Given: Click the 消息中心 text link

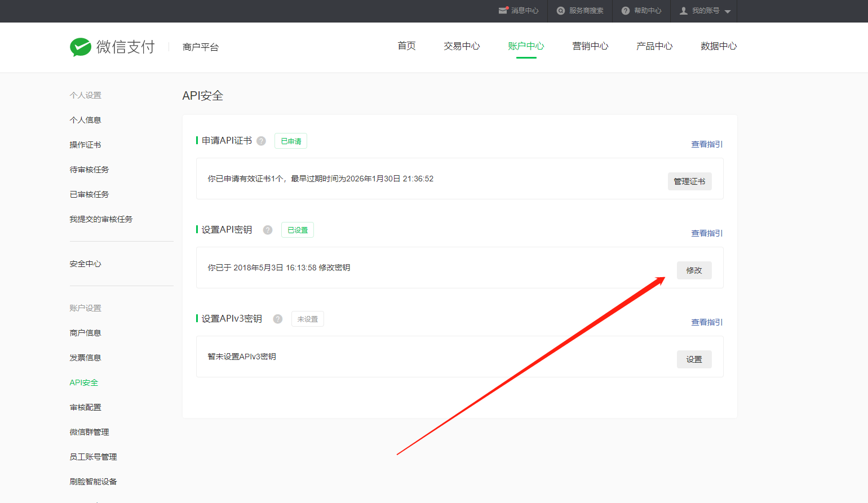Looking at the screenshot, I should [x=525, y=11].
